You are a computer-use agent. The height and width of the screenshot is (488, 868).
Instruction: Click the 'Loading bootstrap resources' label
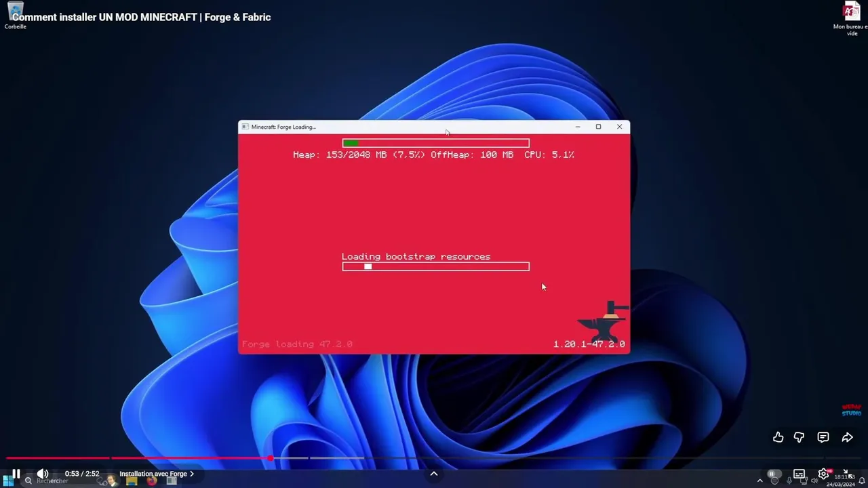pos(416,256)
